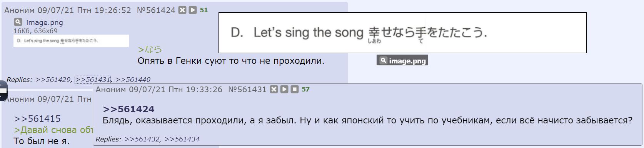
Task: Click the magnifier icon under the enlarged image
Action: click(x=383, y=60)
